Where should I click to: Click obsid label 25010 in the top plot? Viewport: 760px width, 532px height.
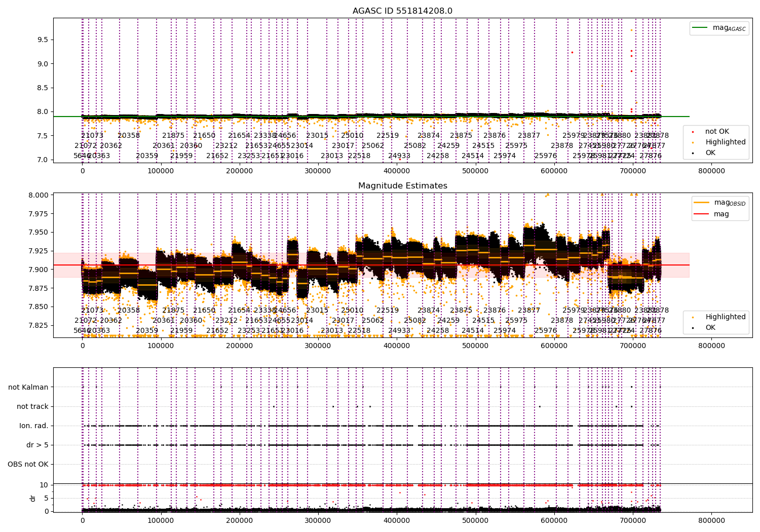point(352,136)
